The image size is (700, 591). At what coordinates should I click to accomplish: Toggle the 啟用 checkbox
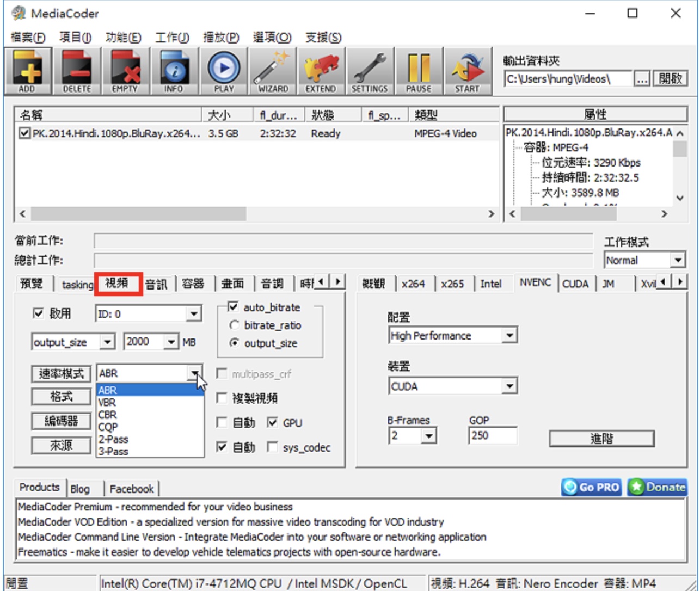[x=38, y=313]
